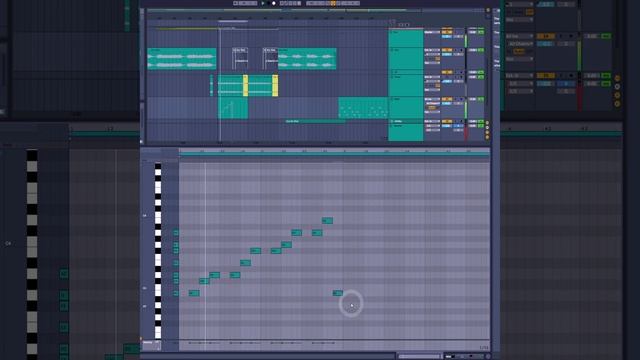640x360 pixels.
Task: Click the second track's green button
Action: click(x=481, y=50)
